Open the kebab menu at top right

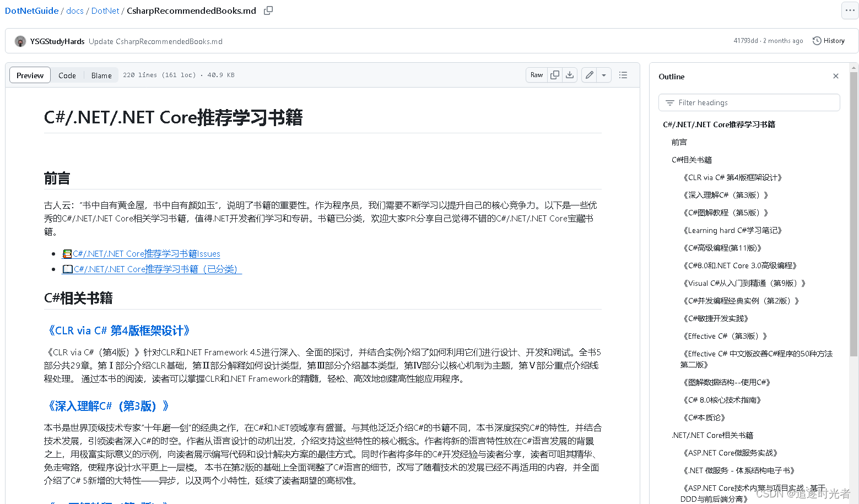click(849, 10)
